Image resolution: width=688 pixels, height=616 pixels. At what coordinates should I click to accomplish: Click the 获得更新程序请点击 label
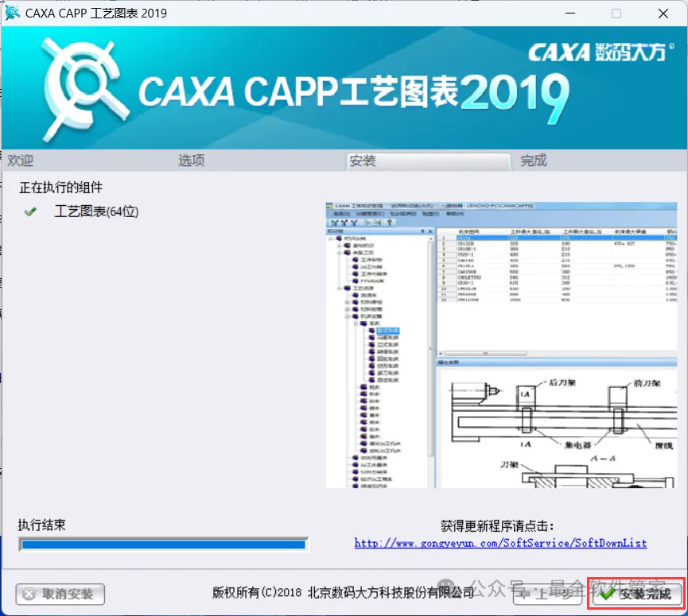point(497,525)
